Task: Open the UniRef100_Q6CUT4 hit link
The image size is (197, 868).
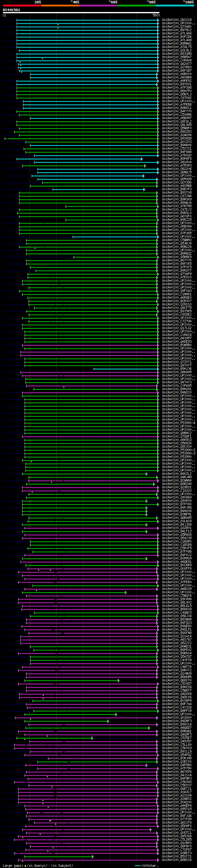Action: [x=177, y=822]
